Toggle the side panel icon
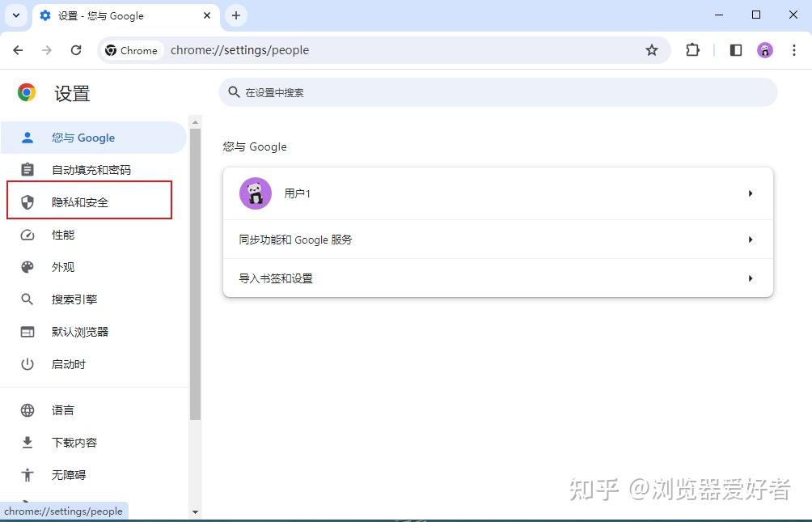 [x=736, y=50]
